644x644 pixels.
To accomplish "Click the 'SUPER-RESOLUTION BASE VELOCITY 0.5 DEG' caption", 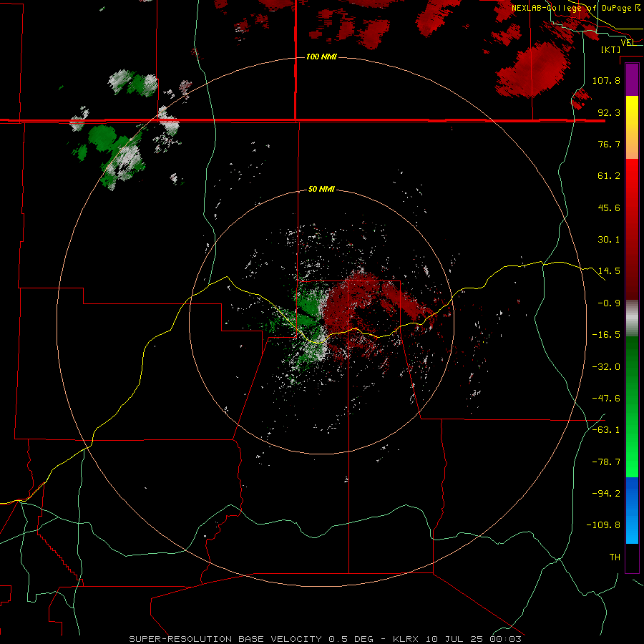I will pyautogui.click(x=251, y=639).
